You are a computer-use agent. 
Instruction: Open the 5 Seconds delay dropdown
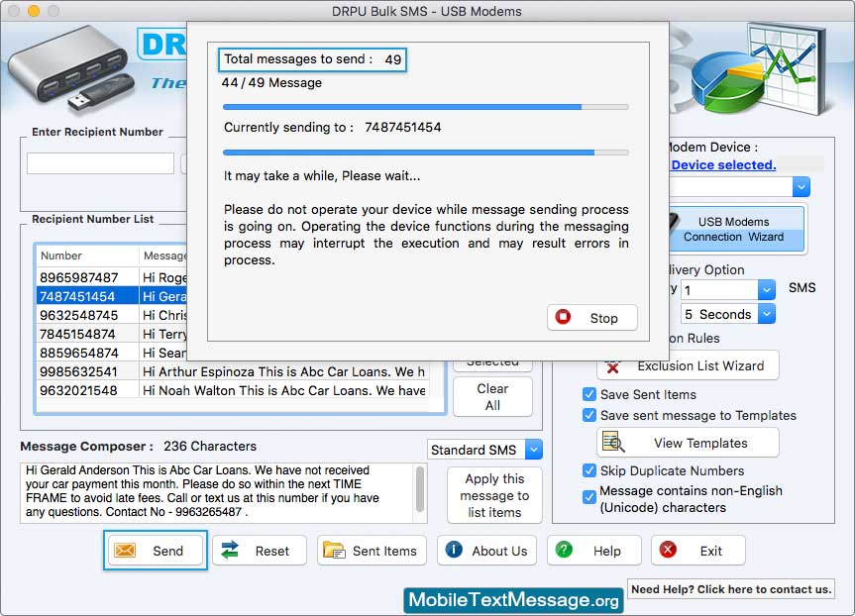pos(766,314)
